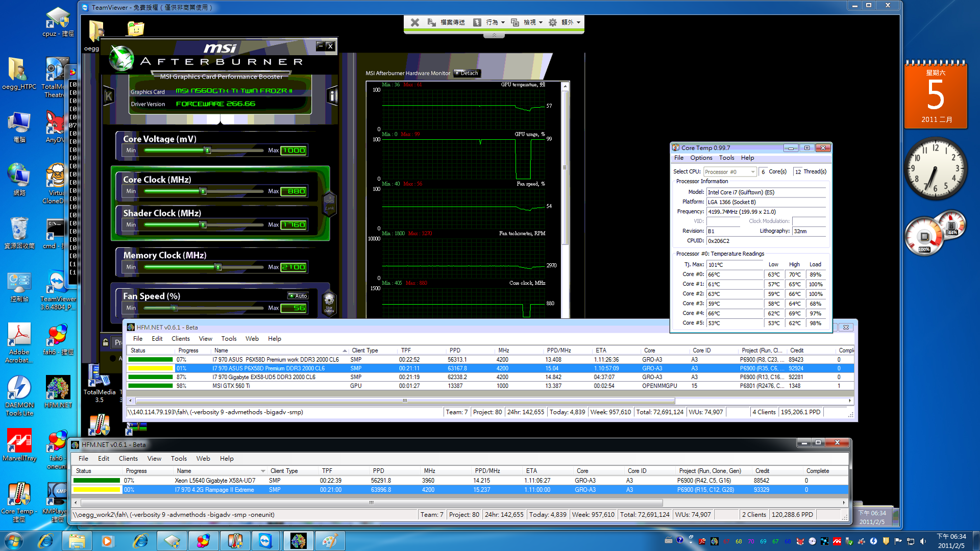The height and width of the screenshot is (551, 980).
Task: Open the Recycle Bin desktop icon
Action: pos(19,232)
